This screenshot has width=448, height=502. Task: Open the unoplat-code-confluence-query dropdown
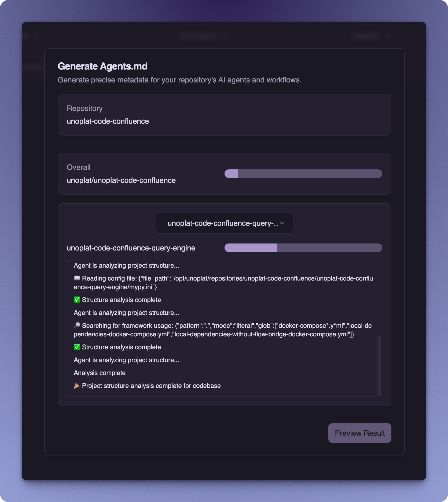(224, 223)
